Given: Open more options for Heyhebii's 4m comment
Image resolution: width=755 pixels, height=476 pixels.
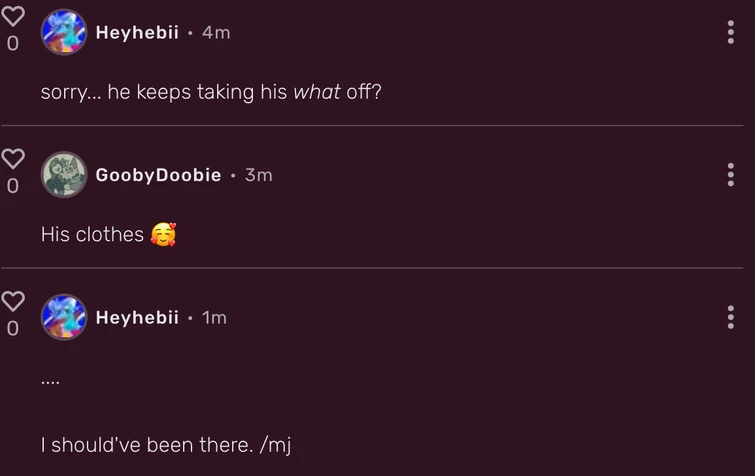Looking at the screenshot, I should coord(731,32).
